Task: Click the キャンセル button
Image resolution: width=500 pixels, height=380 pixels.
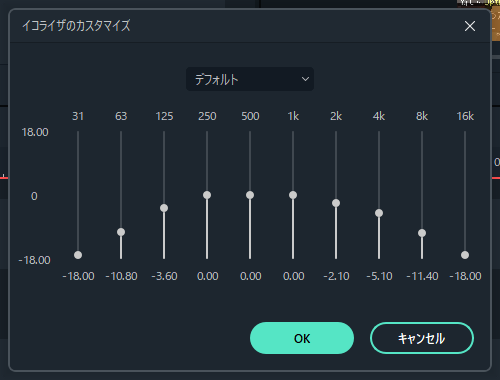Action: coord(422,338)
